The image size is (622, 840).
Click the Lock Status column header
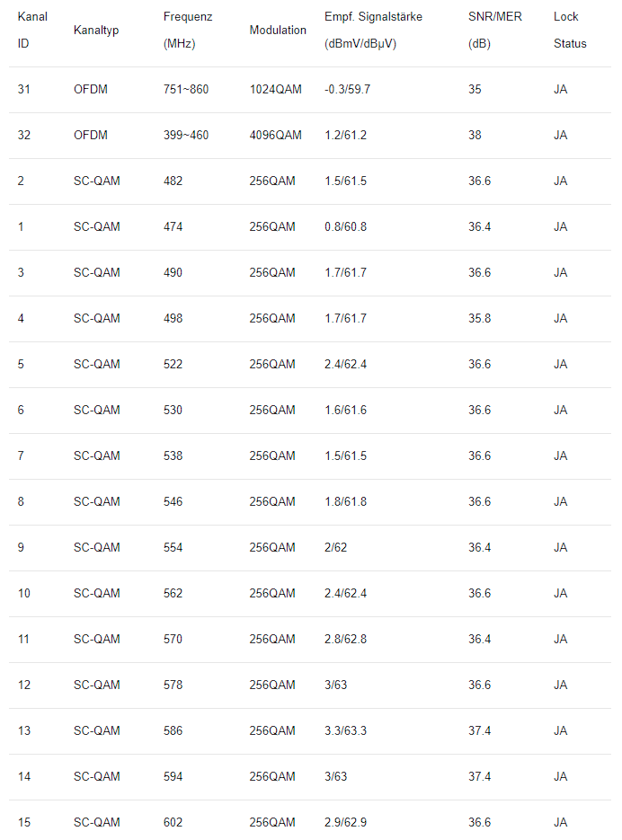570,31
